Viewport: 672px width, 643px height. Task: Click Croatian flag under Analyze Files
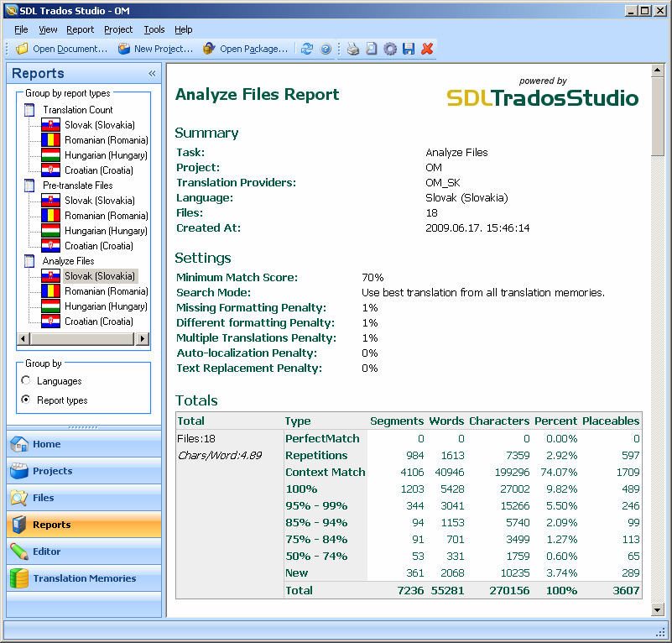pos(50,321)
